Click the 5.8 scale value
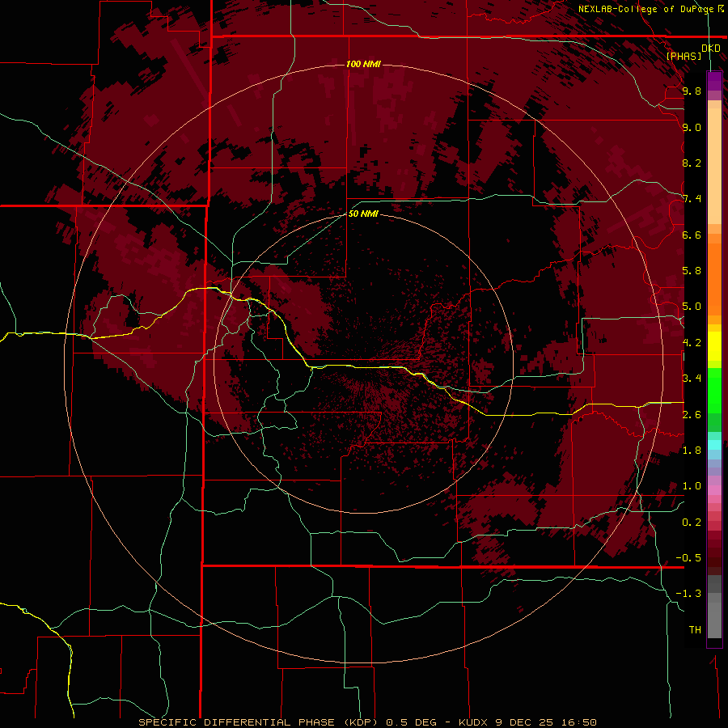 click(x=692, y=271)
